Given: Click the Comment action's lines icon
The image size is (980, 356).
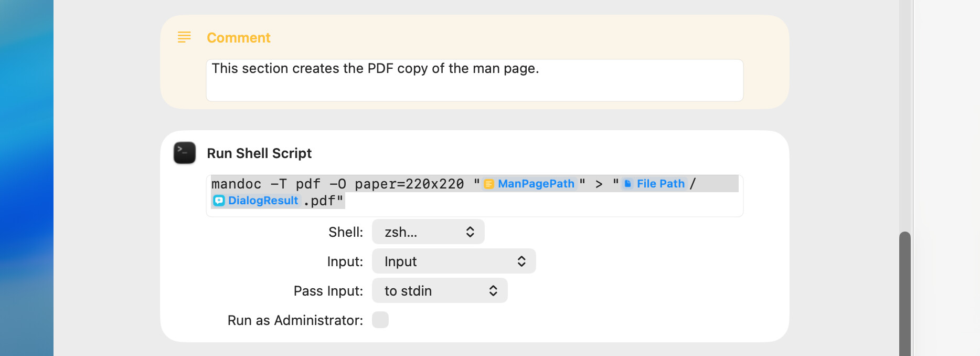Looking at the screenshot, I should coord(184,37).
